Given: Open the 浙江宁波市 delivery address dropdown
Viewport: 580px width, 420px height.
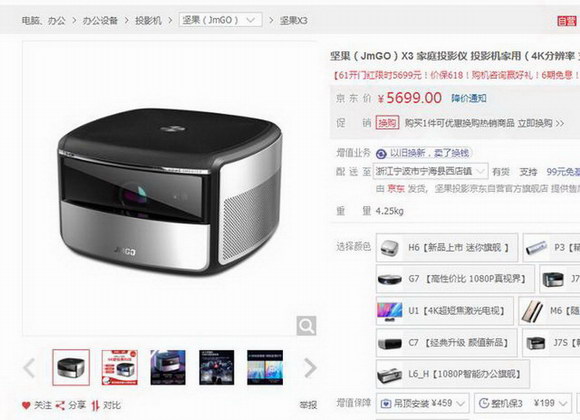Looking at the screenshot, I should (430, 171).
